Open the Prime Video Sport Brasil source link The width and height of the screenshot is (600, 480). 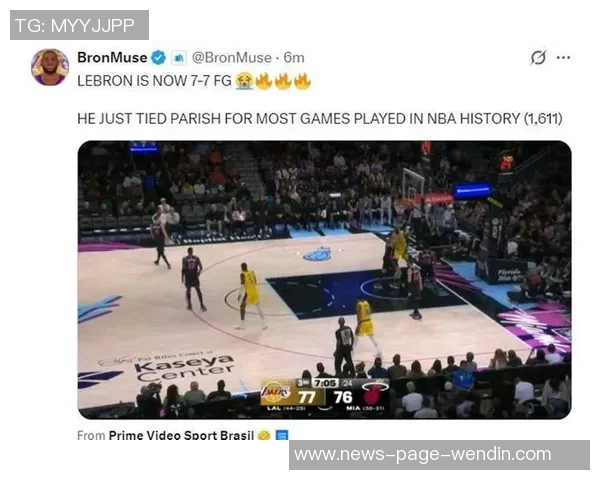pyautogui.click(x=181, y=435)
